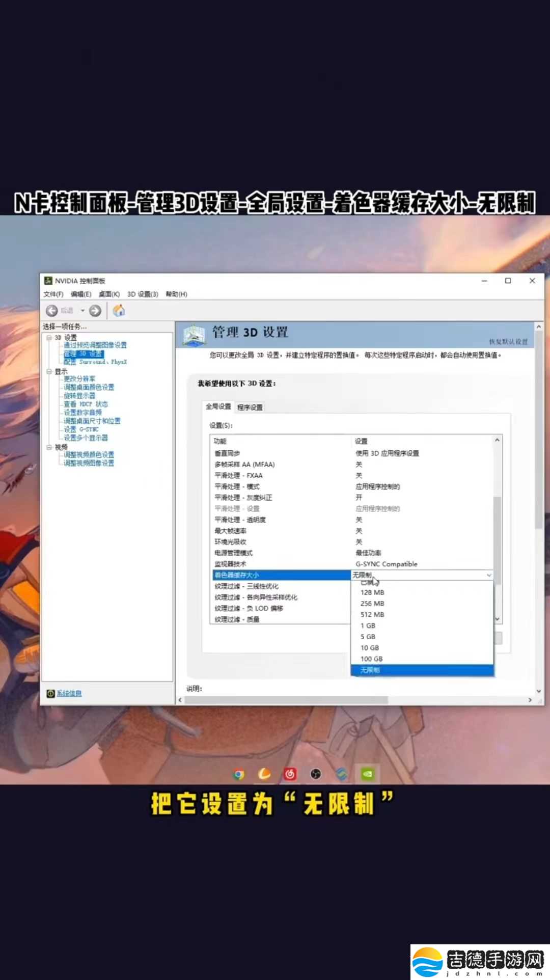Click the 恢复默认设置 link
This screenshot has height=980, width=550.
pos(508,342)
